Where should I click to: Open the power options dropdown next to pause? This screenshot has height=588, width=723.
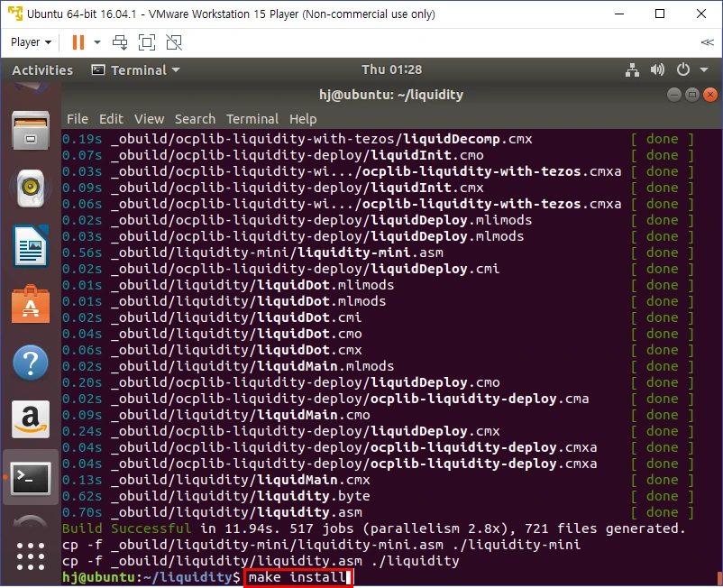(x=97, y=42)
